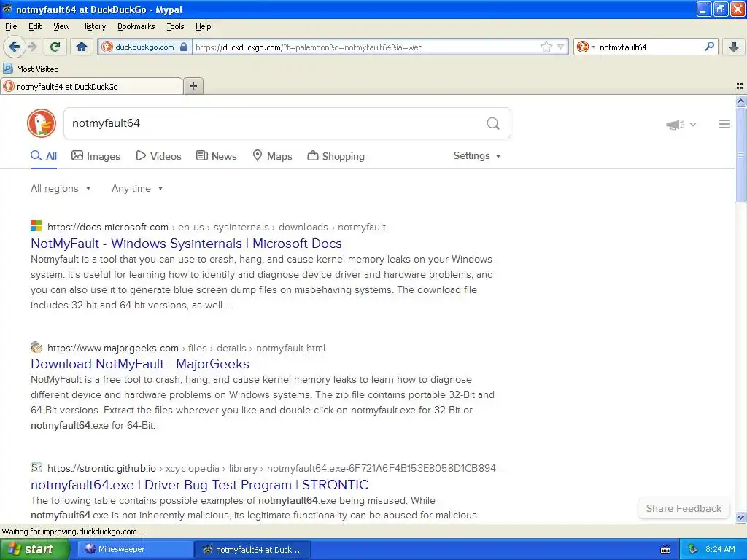Click the 8:24 AM taskbar clock
The width and height of the screenshot is (747, 560).
pos(719,549)
